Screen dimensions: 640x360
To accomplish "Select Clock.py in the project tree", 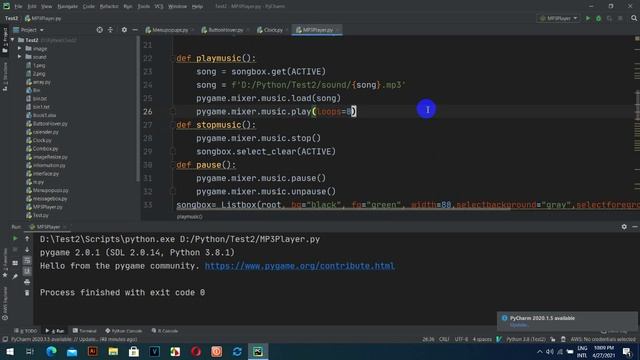I will pyautogui.click(x=39, y=140).
